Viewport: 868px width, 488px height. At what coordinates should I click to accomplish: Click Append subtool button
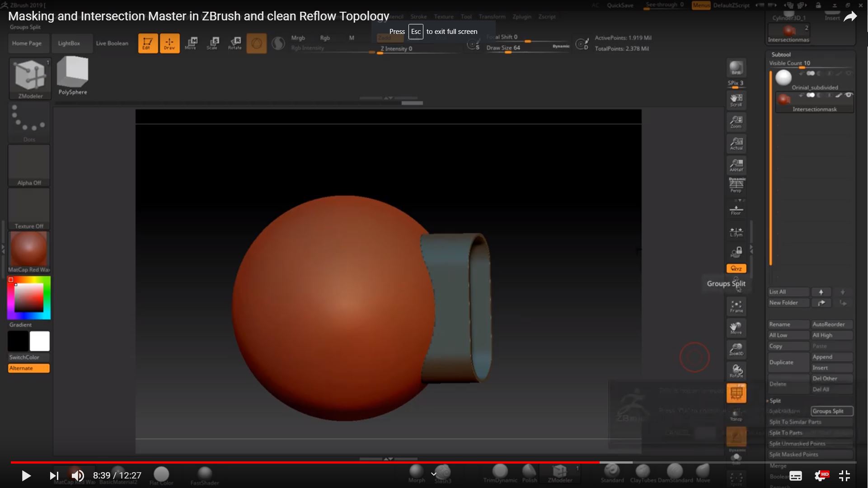click(x=831, y=357)
